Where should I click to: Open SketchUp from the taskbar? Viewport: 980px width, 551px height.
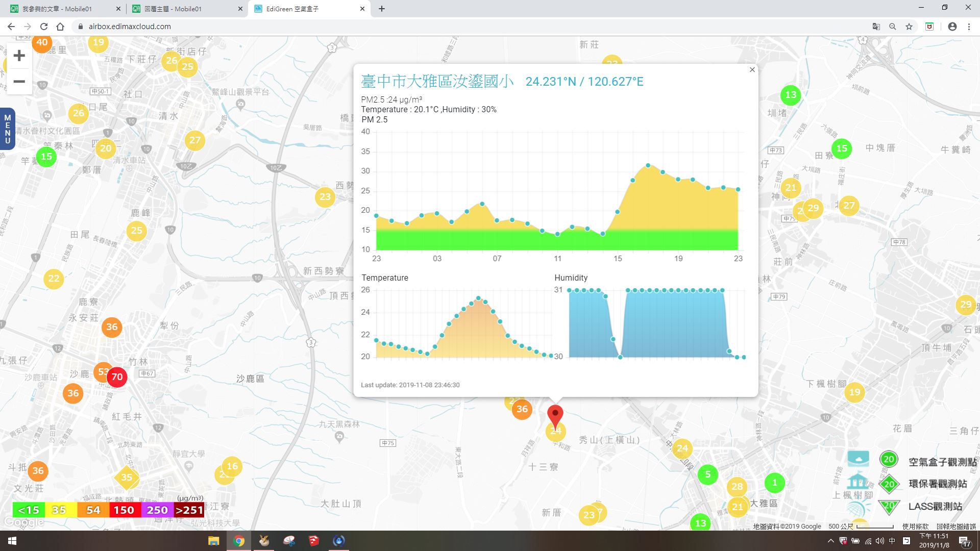coord(313,541)
